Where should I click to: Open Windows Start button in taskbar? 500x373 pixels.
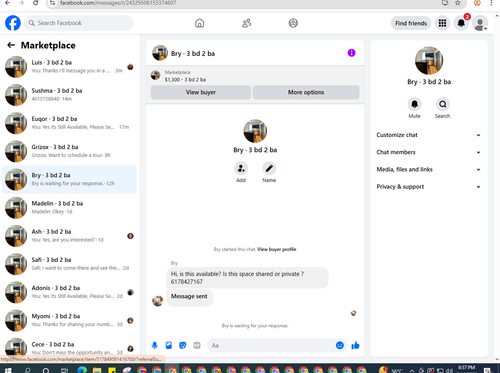coord(8,370)
